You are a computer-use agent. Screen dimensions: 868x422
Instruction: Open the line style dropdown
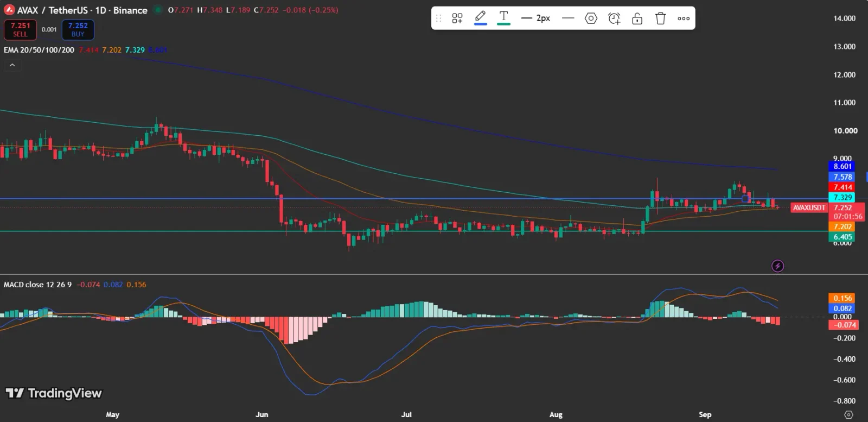568,18
